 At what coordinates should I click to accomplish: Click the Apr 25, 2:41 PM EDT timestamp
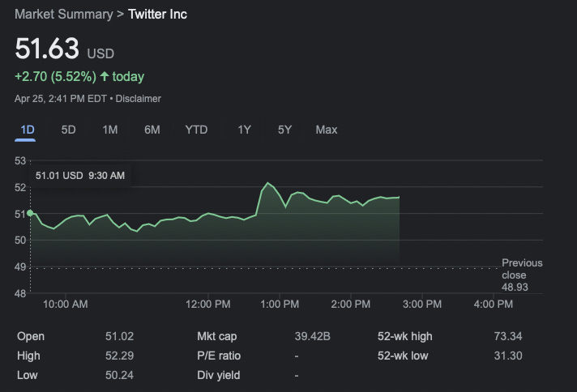(x=61, y=99)
